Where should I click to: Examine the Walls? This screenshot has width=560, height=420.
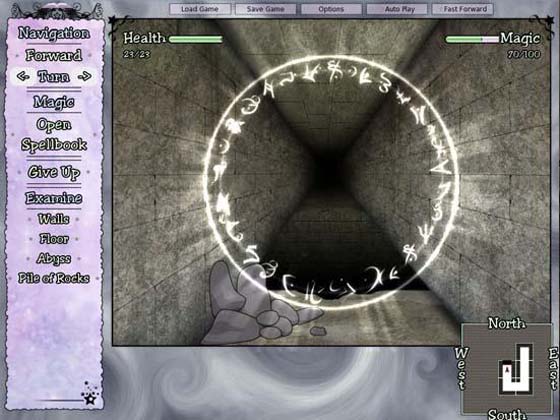pos(54,219)
